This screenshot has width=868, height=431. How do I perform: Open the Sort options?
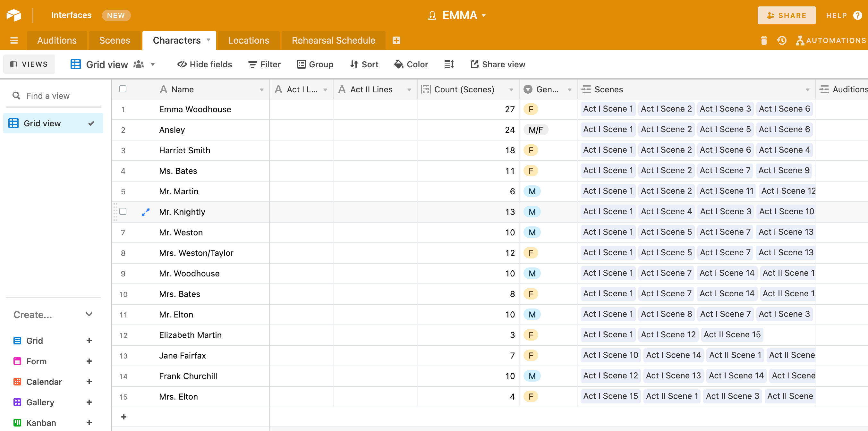(364, 64)
